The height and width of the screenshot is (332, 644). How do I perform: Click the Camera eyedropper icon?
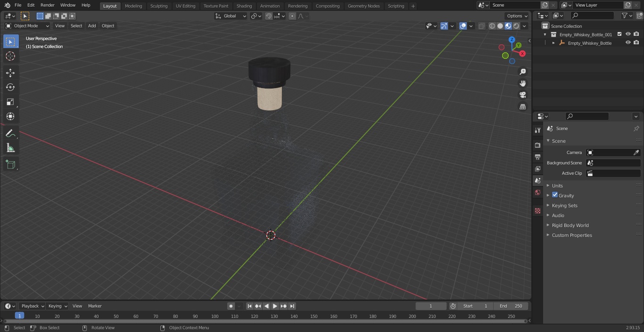pyautogui.click(x=636, y=153)
